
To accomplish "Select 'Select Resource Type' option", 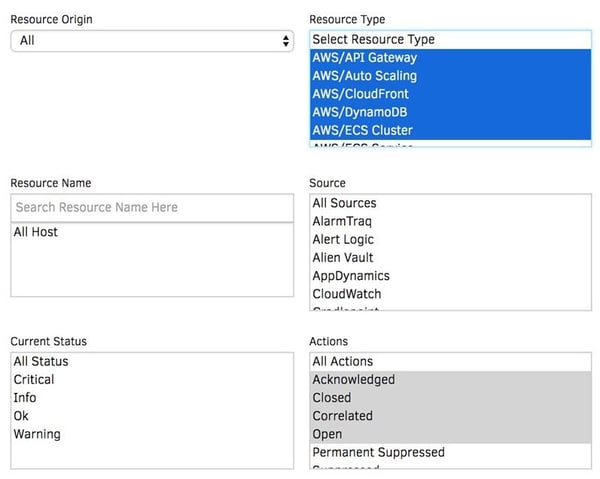I will click(x=450, y=39).
